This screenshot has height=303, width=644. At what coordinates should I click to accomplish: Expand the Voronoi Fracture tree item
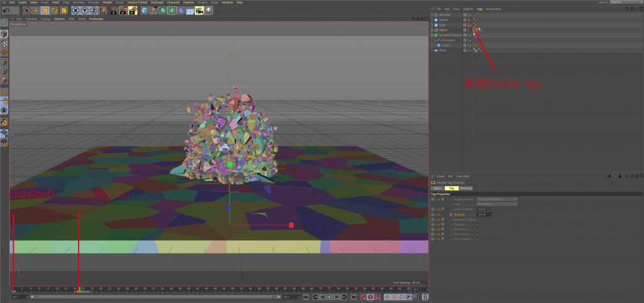tap(432, 35)
